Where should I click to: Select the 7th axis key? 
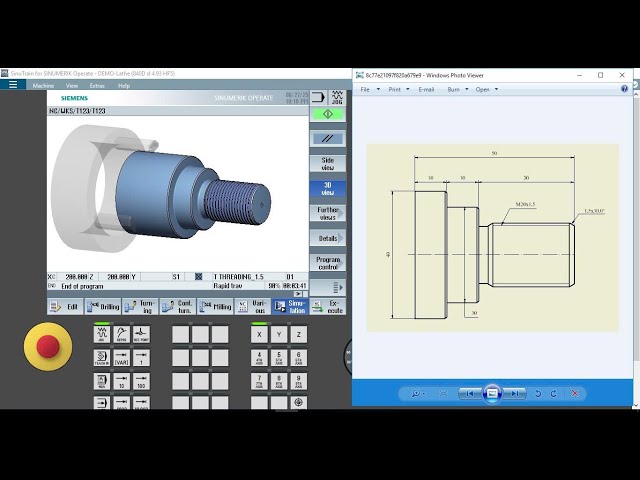click(x=259, y=381)
